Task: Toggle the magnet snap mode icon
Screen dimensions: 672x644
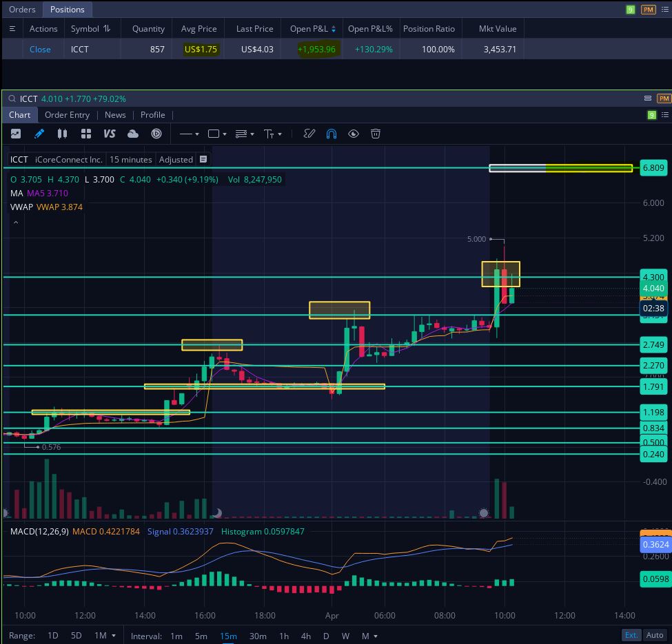Action: [x=332, y=134]
